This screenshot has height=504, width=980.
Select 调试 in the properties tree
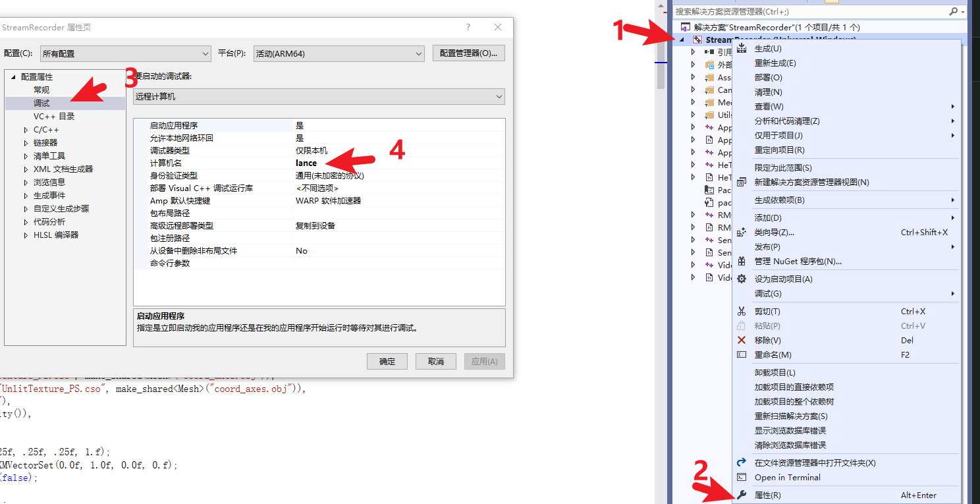[x=41, y=103]
